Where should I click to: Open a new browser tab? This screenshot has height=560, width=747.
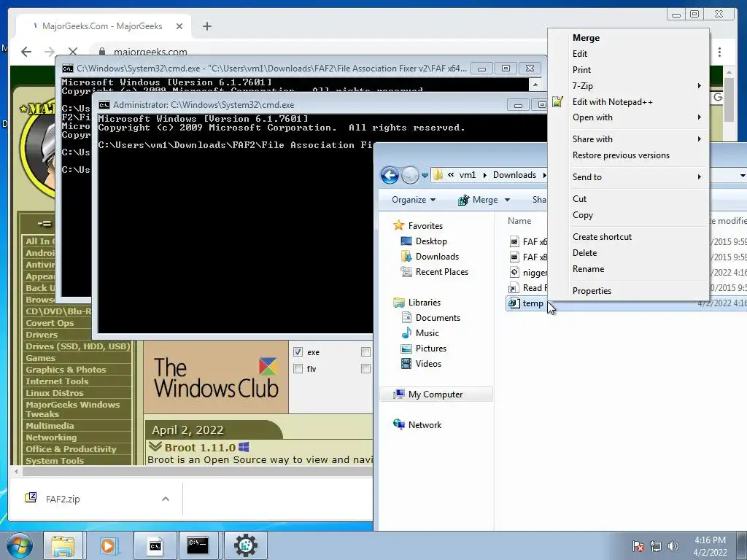[x=206, y=26]
